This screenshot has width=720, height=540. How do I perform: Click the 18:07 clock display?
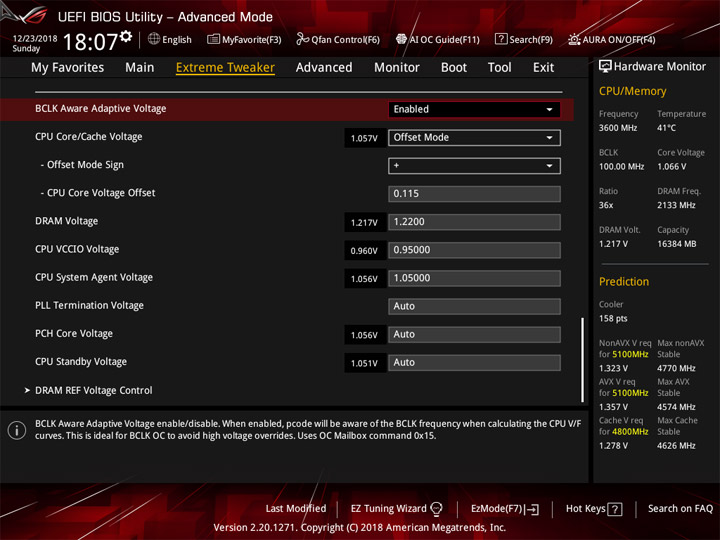(90, 42)
